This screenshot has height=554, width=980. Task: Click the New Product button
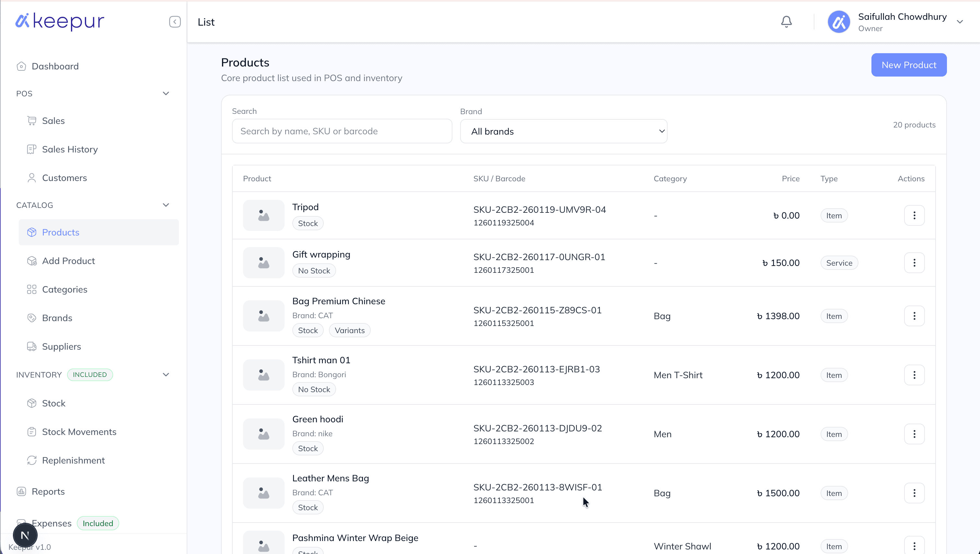[909, 65]
